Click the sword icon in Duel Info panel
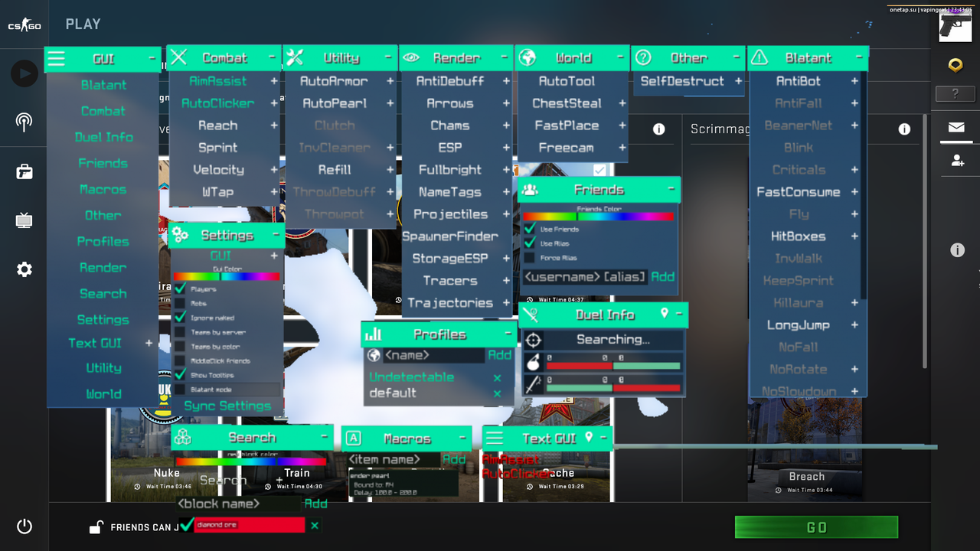Viewport: 980px width, 551px height. coord(534,384)
